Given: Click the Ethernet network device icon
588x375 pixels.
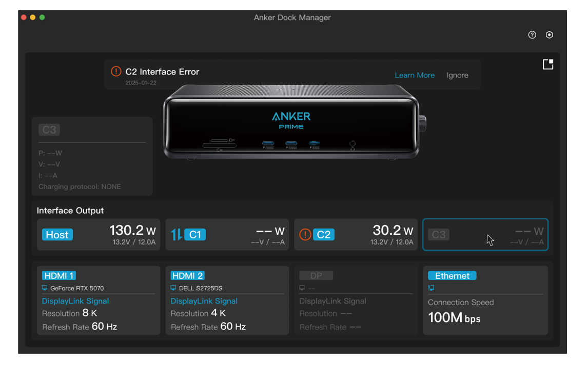Looking at the screenshot, I should coord(431,288).
